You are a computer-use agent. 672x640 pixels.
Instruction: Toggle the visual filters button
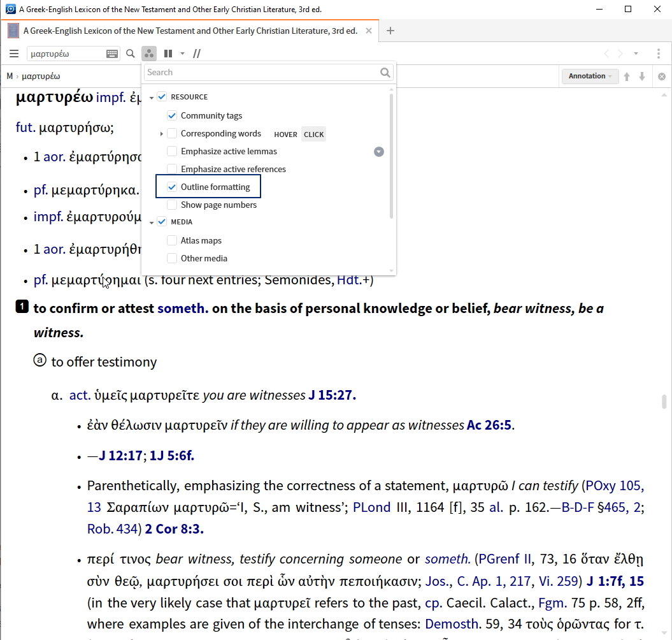[148, 54]
